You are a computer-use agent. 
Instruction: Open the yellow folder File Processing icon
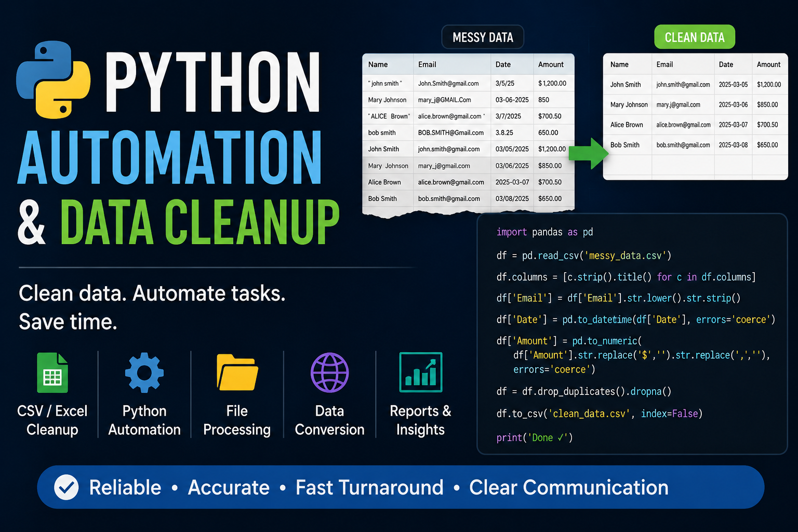pos(237,372)
